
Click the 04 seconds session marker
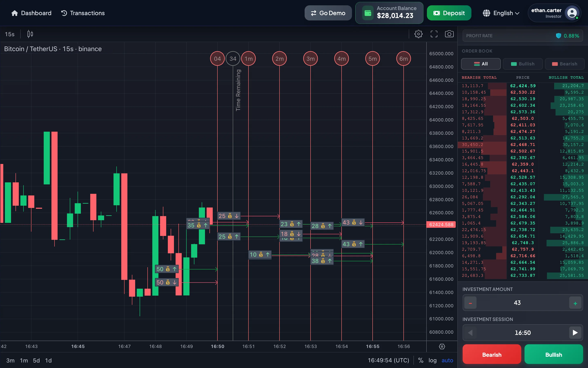[x=217, y=59]
